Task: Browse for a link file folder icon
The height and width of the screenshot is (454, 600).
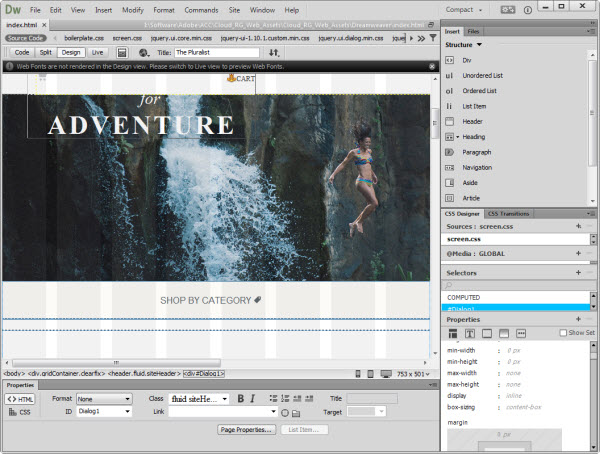Action: pyautogui.click(x=296, y=413)
